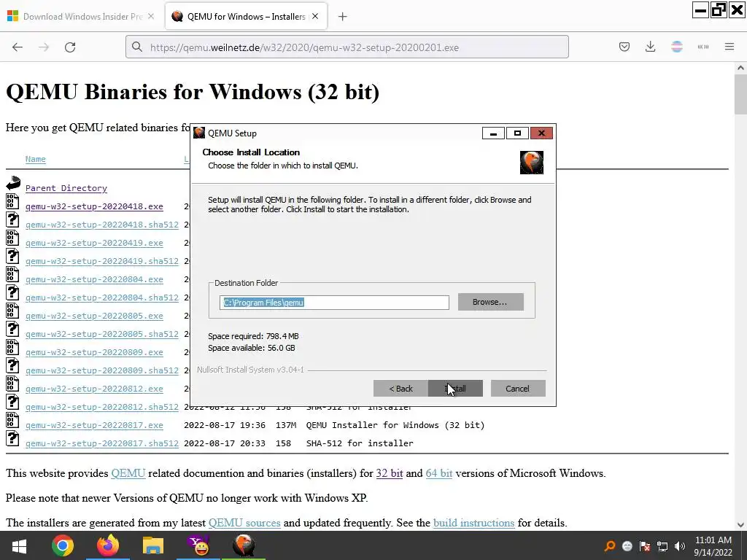Click the QEMU installer taskbar icon
The width and height of the screenshot is (747, 560).
pyautogui.click(x=244, y=545)
